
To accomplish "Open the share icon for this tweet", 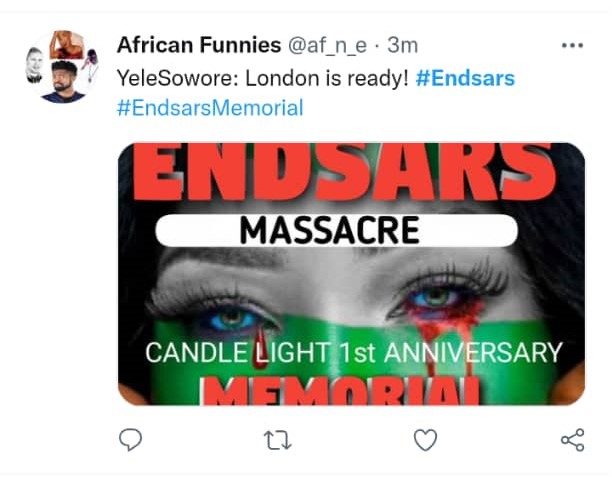I will point(572,439).
